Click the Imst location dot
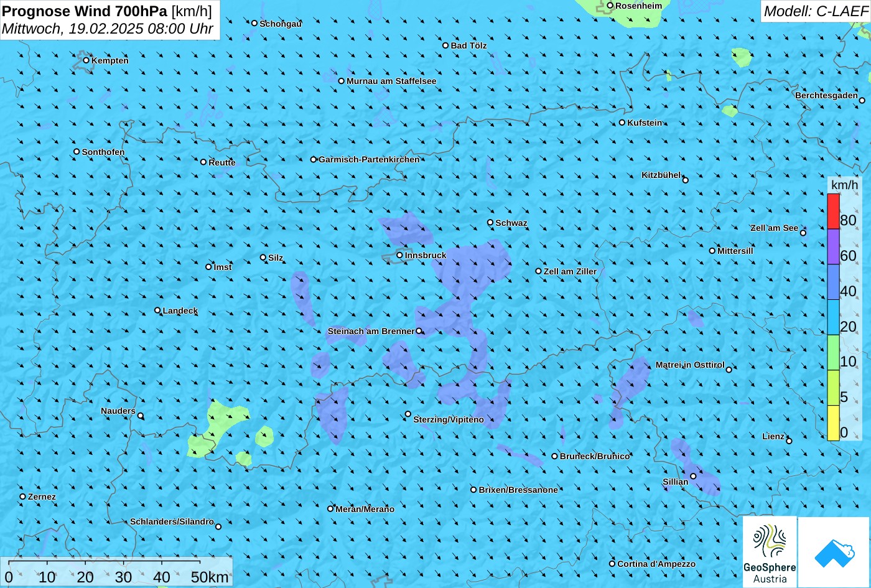This screenshot has width=871, height=588. pyautogui.click(x=208, y=267)
